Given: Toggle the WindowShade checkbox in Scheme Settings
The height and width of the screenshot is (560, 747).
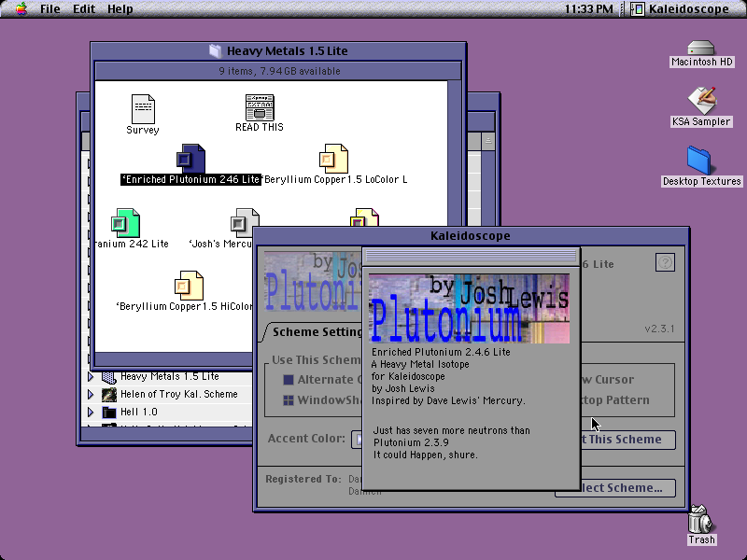Looking at the screenshot, I should click(289, 400).
